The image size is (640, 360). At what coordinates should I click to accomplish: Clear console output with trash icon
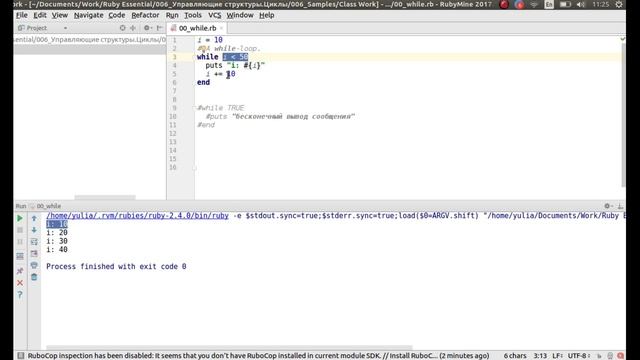click(x=34, y=277)
